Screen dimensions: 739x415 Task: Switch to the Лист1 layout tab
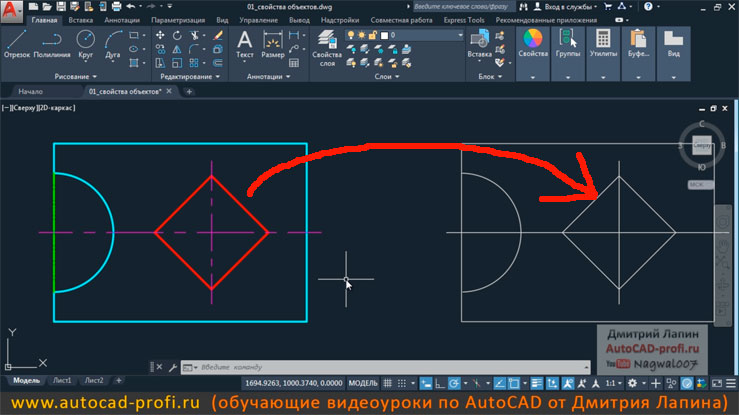click(62, 381)
